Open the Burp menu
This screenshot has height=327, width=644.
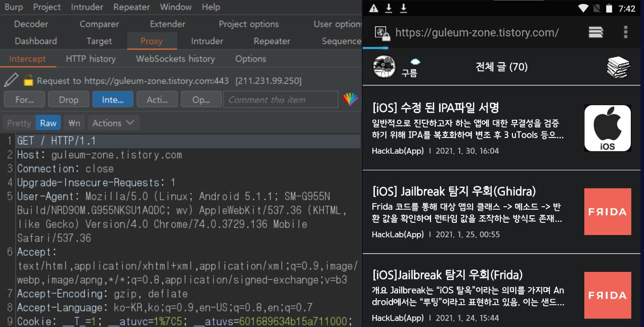pos(14,7)
